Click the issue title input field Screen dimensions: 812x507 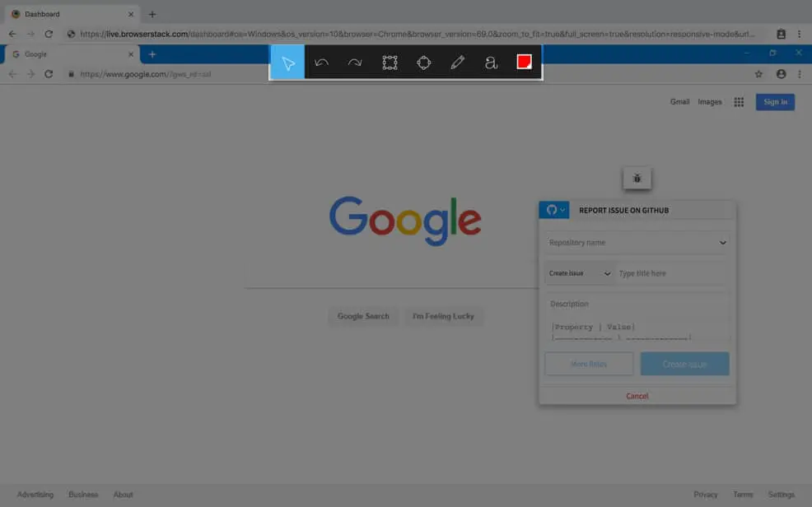click(x=671, y=273)
